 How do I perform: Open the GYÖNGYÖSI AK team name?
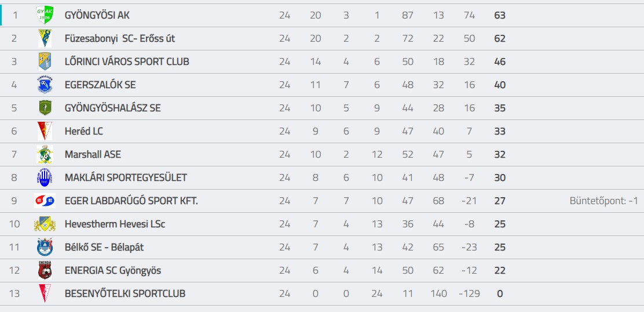pos(97,16)
